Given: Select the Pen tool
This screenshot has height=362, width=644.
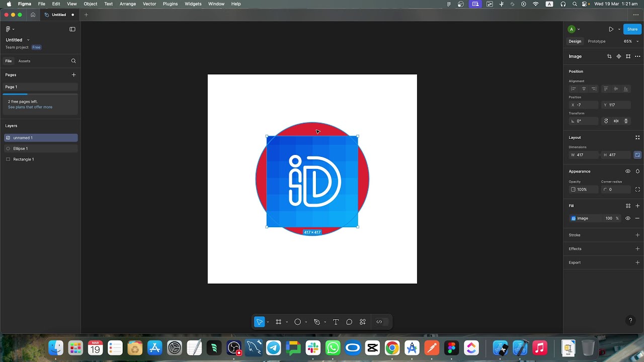Looking at the screenshot, I should pyautogui.click(x=316, y=322).
